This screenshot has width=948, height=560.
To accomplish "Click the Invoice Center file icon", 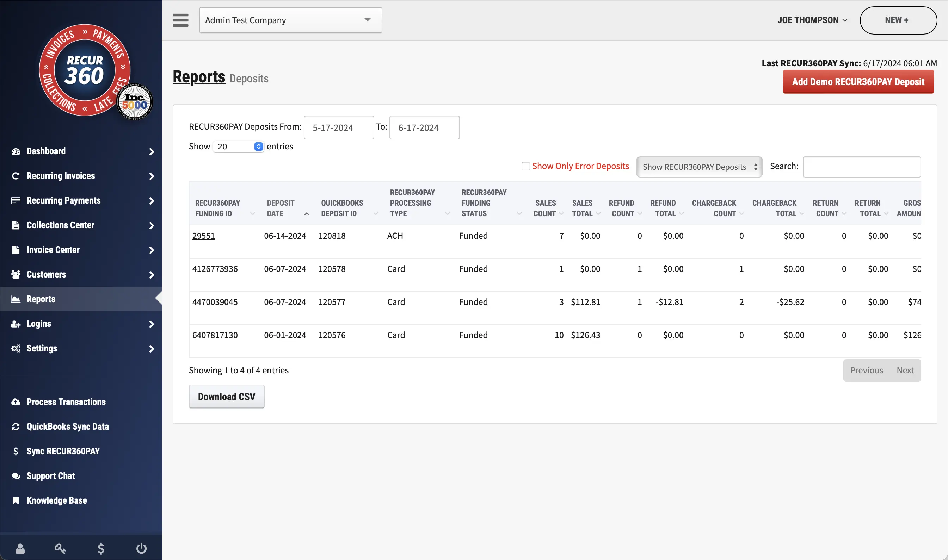I will (x=16, y=250).
